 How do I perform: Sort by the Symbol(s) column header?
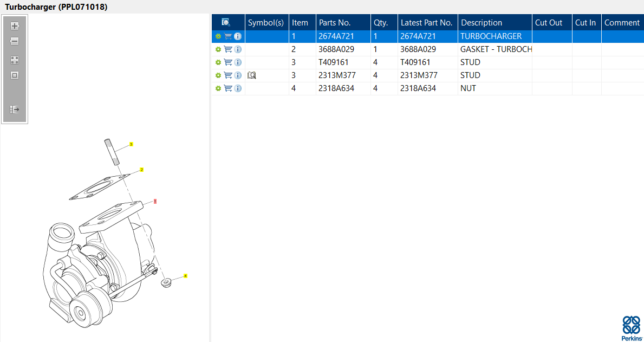[x=266, y=23]
